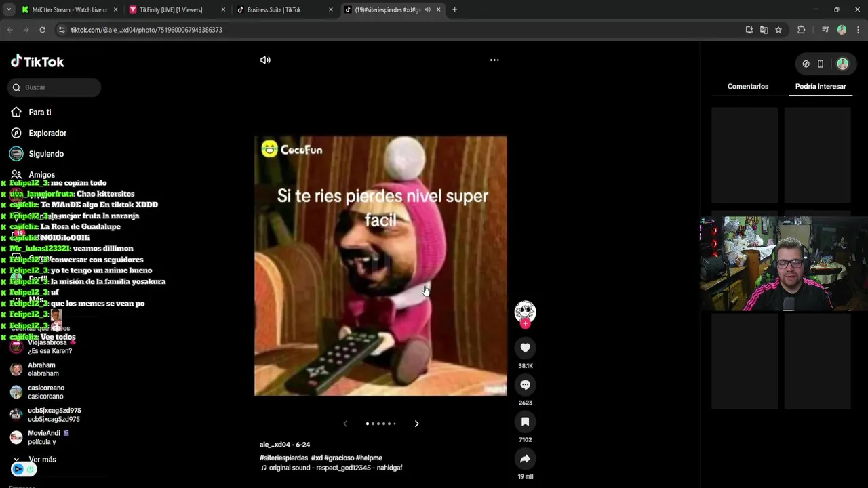
Task: Go to the next photo slide
Action: pyautogui.click(x=416, y=424)
